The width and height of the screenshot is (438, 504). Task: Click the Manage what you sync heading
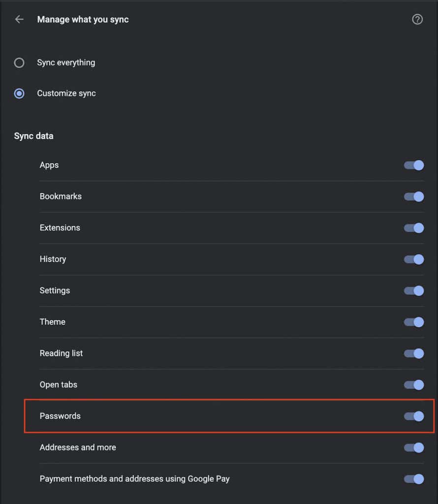click(83, 19)
